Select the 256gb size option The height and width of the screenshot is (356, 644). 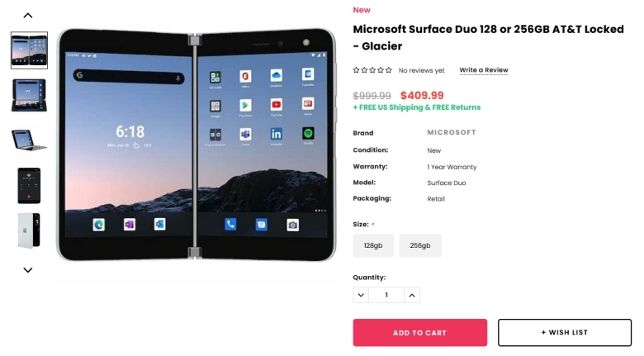point(420,245)
